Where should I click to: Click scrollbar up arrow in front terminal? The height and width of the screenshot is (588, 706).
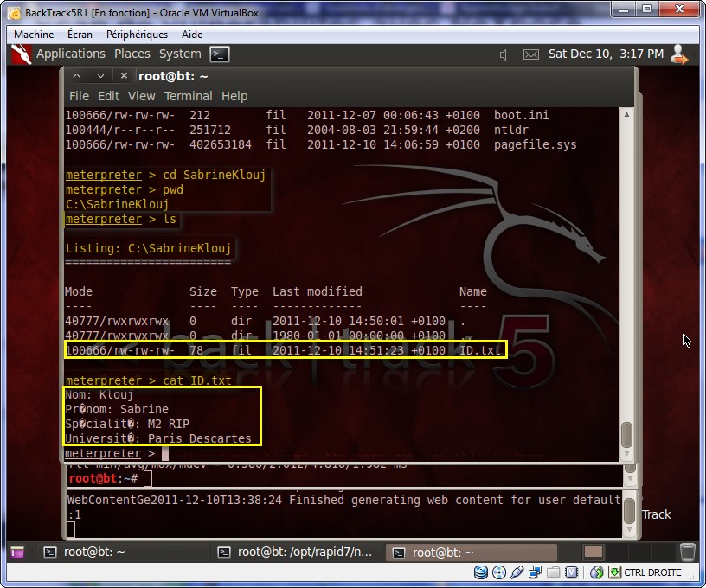[626, 114]
